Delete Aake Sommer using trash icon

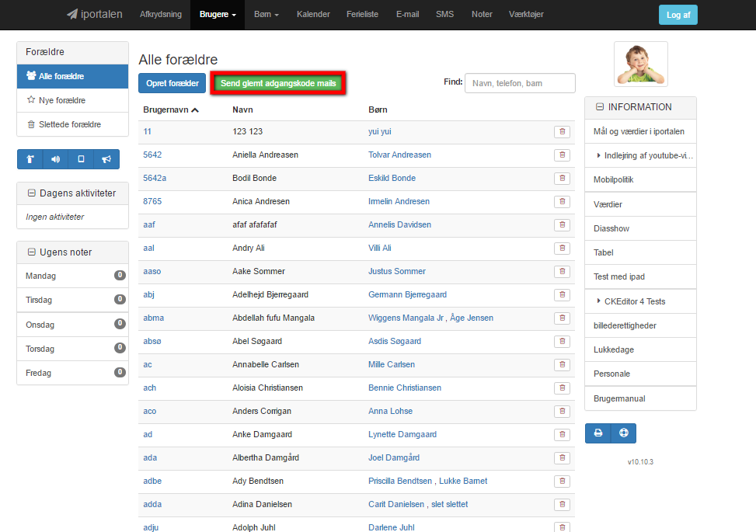point(563,271)
